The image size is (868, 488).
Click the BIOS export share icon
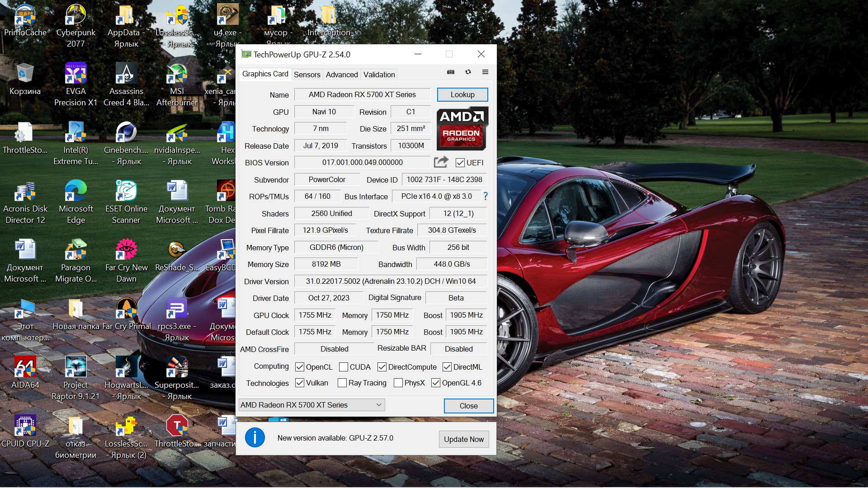coord(441,162)
